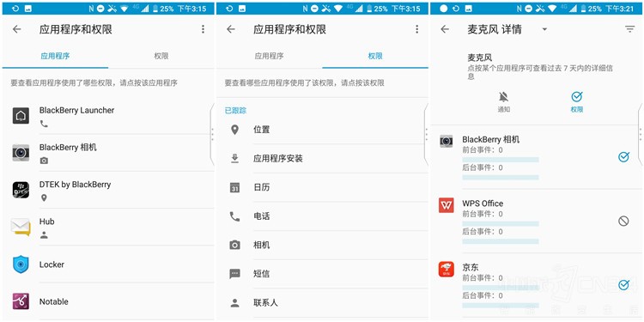Screen dimensions: 644x322
Task: Select Hub app name
Action: tap(47, 222)
